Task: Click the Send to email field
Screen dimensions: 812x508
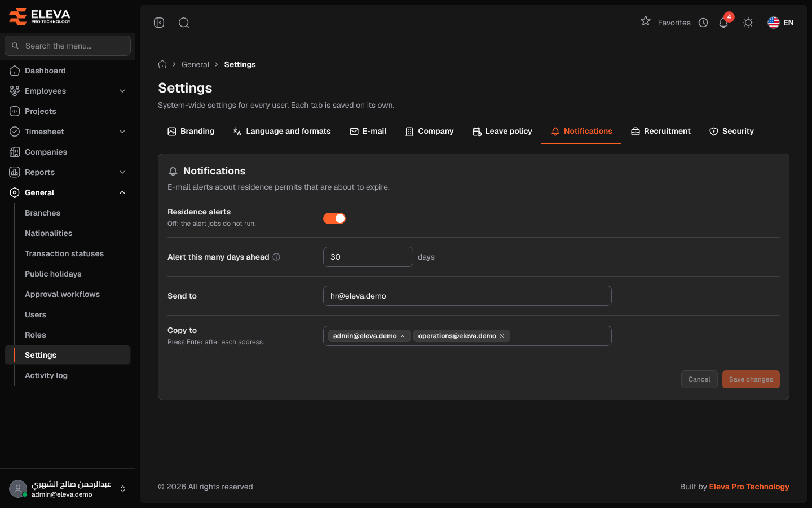Action: [467, 296]
